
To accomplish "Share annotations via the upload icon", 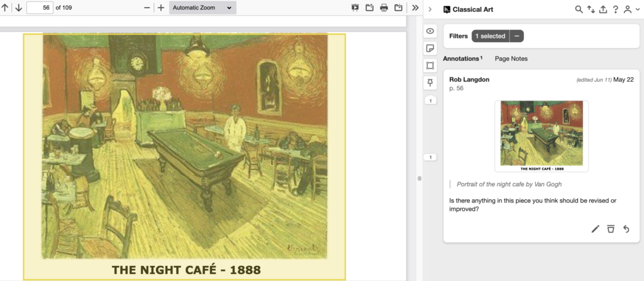I will (x=603, y=9).
